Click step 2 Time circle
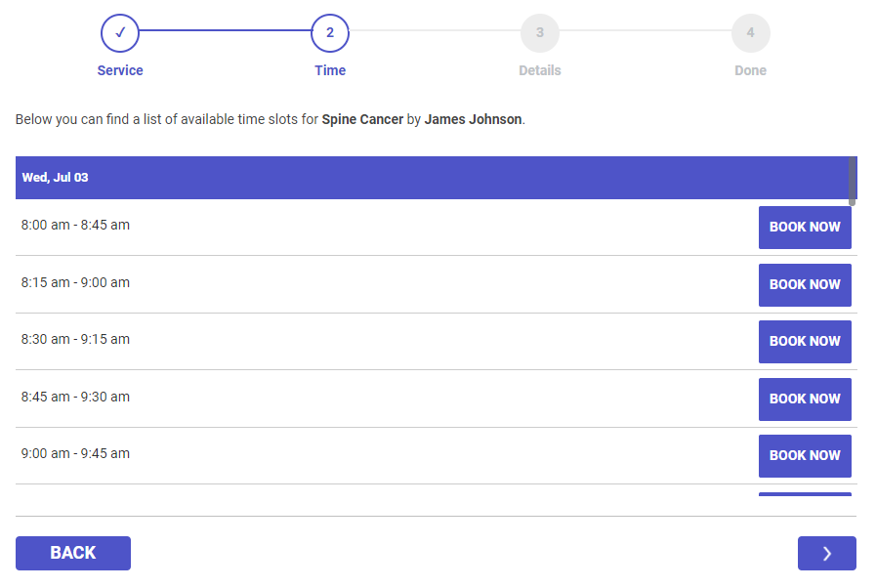Screen dimensions: 876x588 (x=330, y=32)
